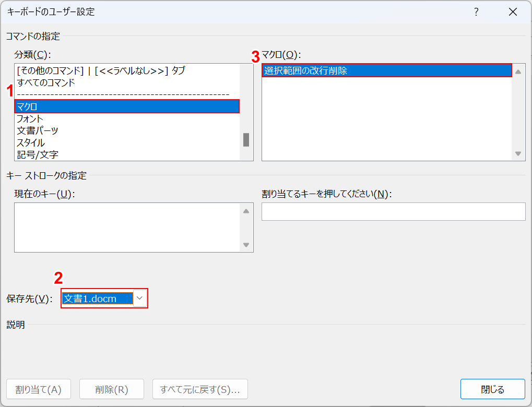
Task: Click the help question mark icon
Action: point(476,12)
